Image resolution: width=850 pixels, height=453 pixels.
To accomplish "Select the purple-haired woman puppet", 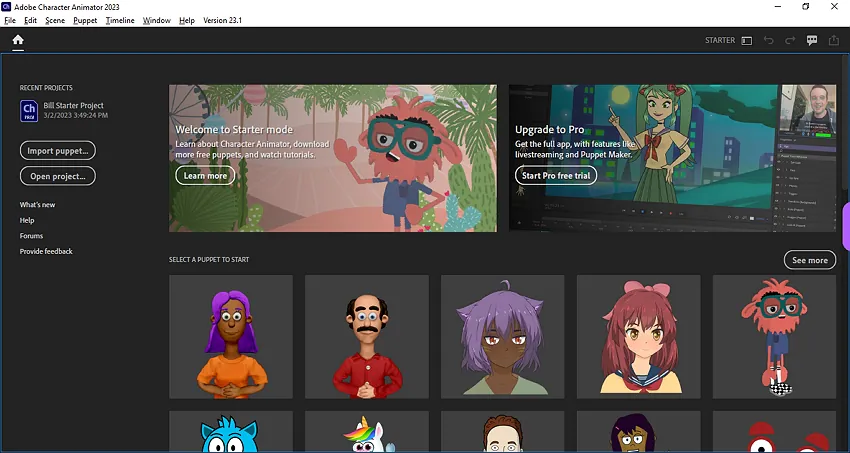I will (x=231, y=336).
